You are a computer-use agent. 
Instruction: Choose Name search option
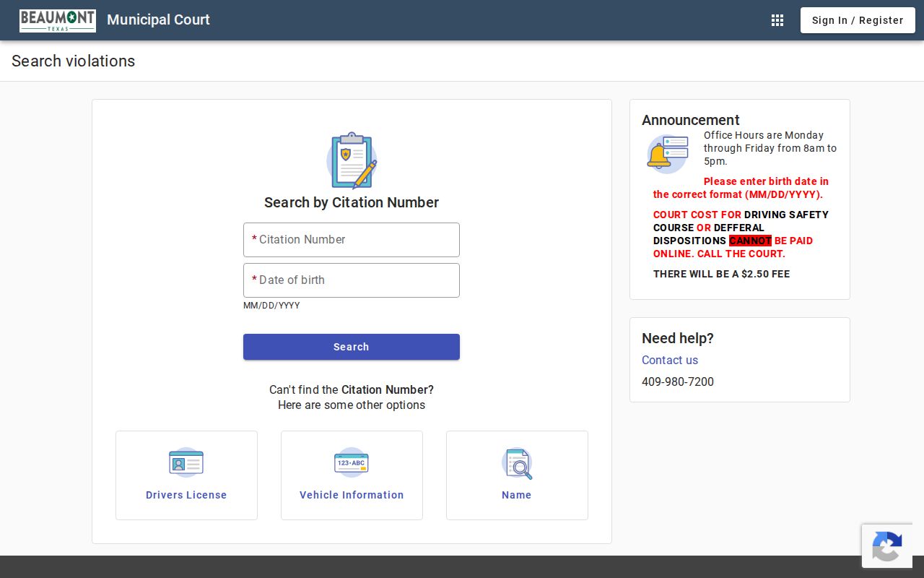(x=517, y=475)
